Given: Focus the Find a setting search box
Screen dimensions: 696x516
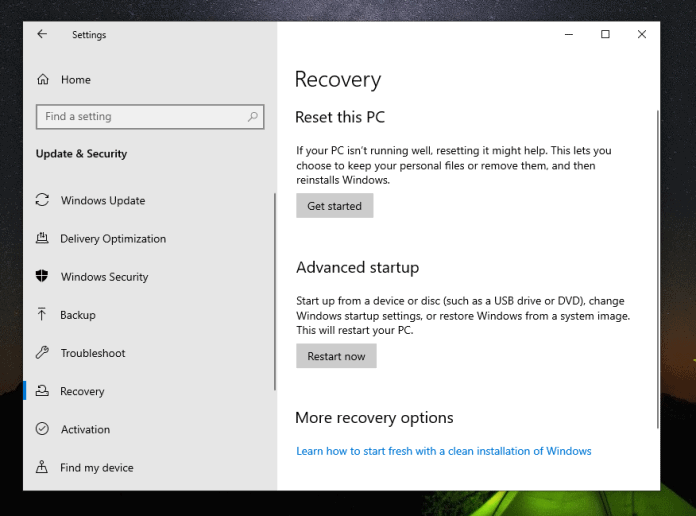Looking at the screenshot, I should [x=140, y=117].
